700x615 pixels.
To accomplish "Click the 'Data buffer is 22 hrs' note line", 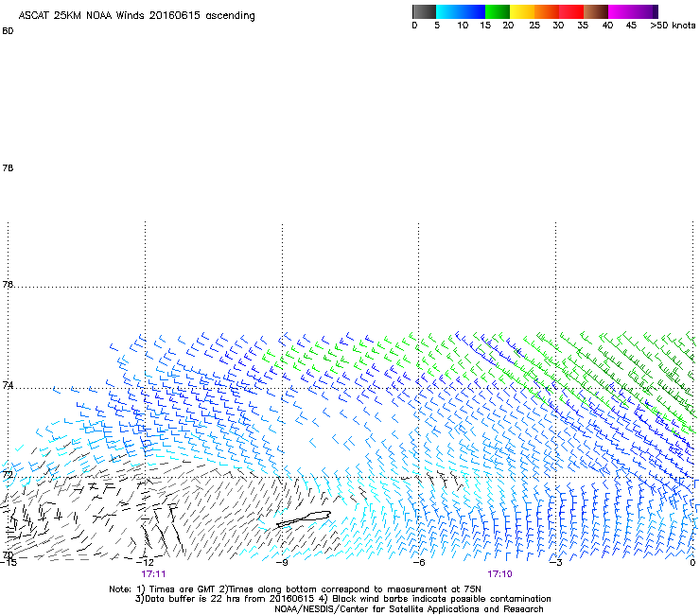I will [342, 599].
